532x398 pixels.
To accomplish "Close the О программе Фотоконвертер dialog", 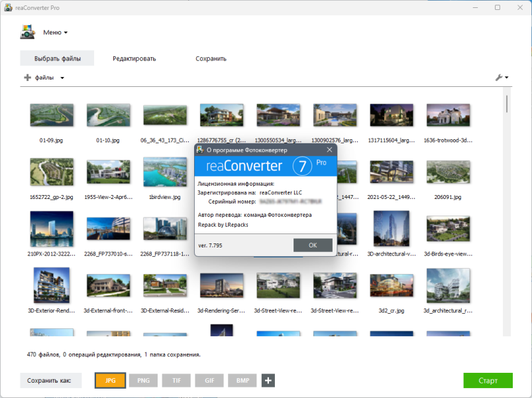I will click(329, 150).
